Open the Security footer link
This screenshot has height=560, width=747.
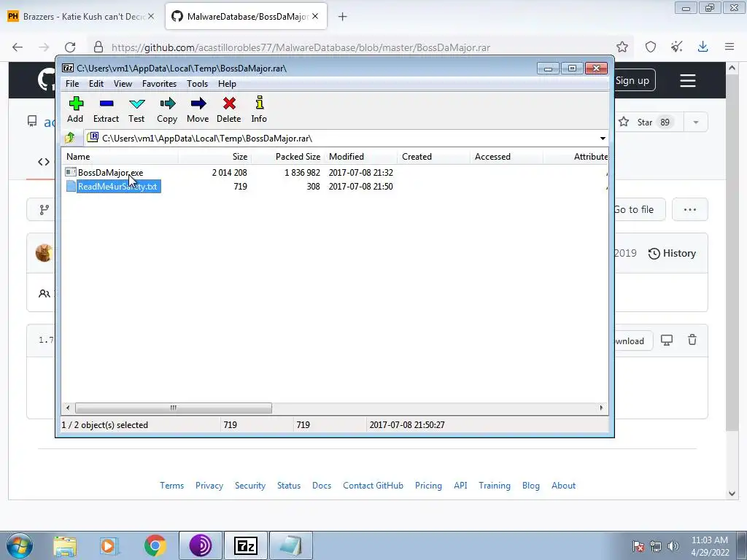250,485
